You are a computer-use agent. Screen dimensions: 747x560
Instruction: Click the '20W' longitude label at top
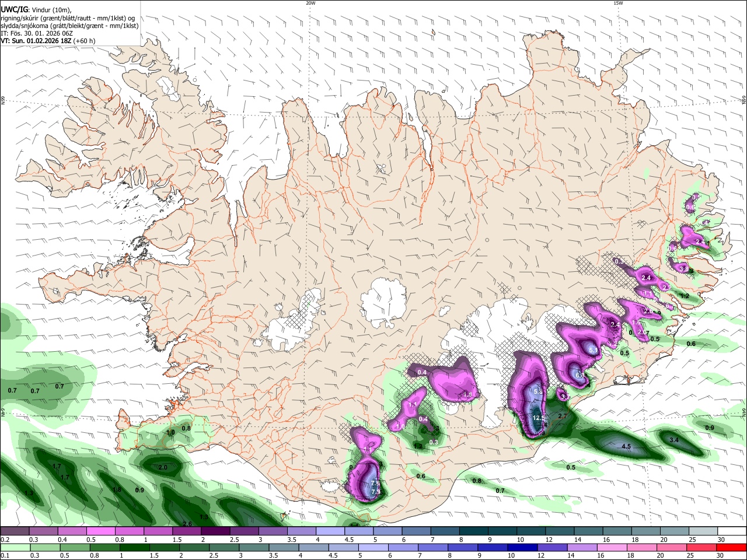[x=310, y=3]
